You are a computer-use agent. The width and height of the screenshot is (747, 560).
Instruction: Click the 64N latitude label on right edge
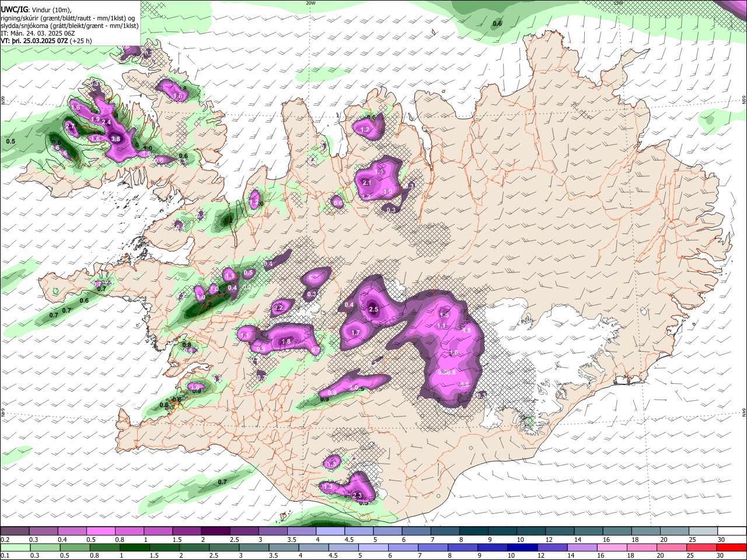[744, 412]
